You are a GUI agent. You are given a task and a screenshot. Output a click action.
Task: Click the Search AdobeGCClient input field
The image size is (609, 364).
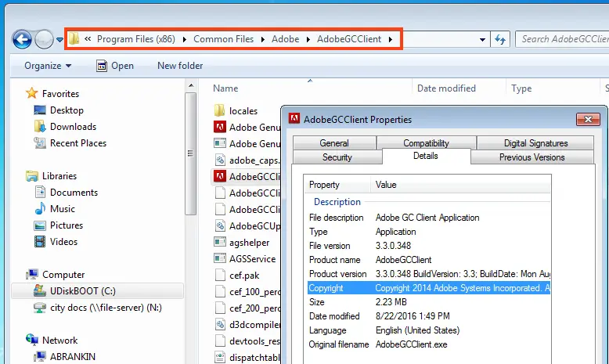point(561,39)
